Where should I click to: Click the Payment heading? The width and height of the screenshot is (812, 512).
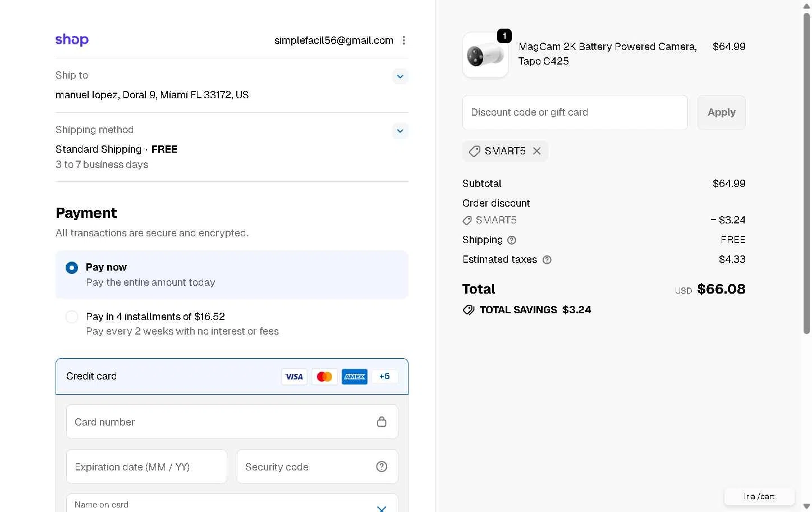(x=86, y=213)
